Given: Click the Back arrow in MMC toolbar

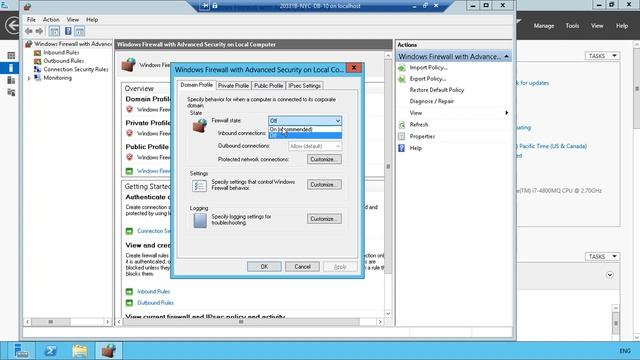Looking at the screenshot, I should pyautogui.click(x=29, y=31).
